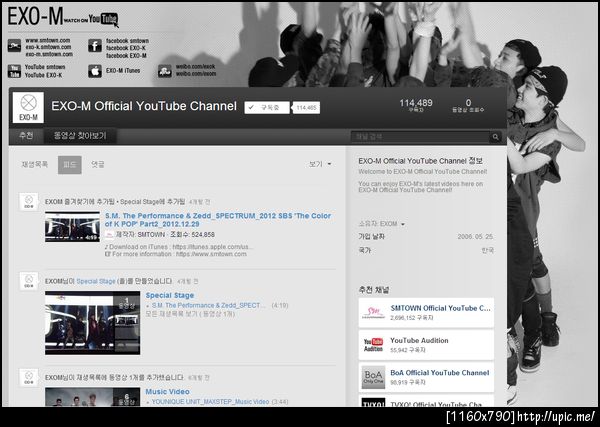Focus the channel search input field
Viewport: 600px width, 427px height.
pyautogui.click(x=420, y=137)
